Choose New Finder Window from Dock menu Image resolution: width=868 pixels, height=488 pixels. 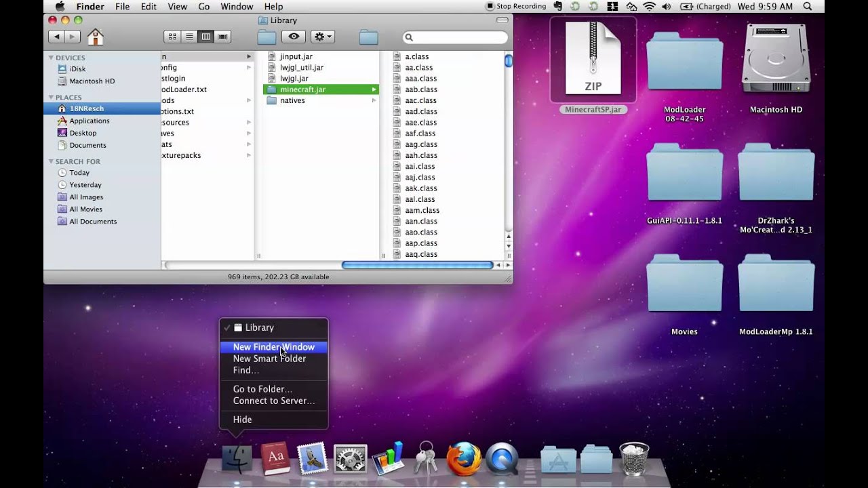coord(273,347)
